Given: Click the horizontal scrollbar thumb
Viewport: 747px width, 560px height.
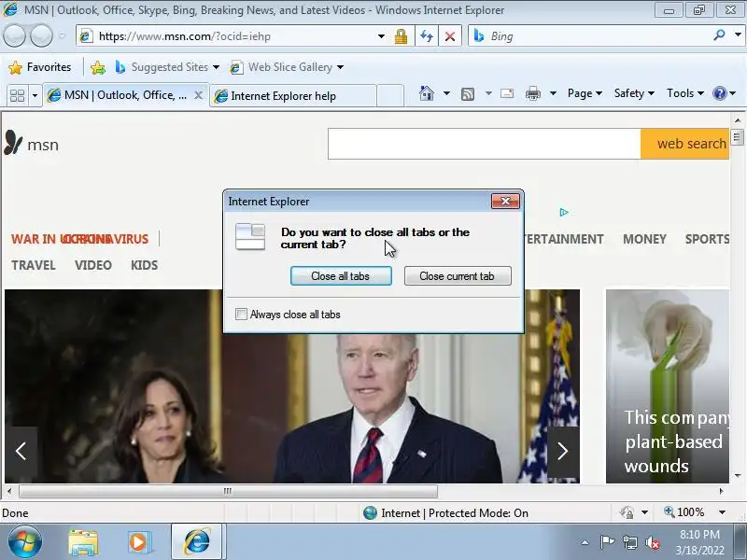Looking at the screenshot, I should pos(228,491).
